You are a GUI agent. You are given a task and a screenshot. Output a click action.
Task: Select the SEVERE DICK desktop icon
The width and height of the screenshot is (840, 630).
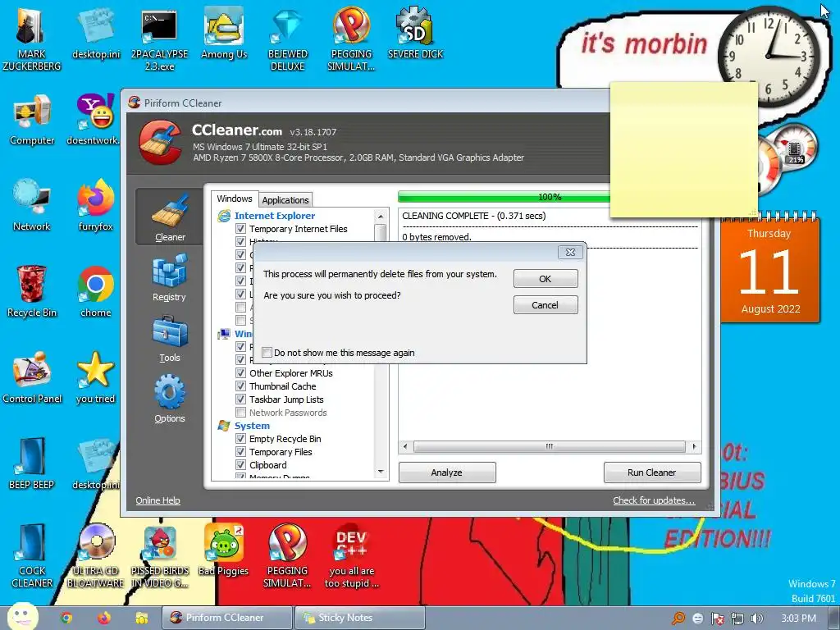pyautogui.click(x=415, y=33)
